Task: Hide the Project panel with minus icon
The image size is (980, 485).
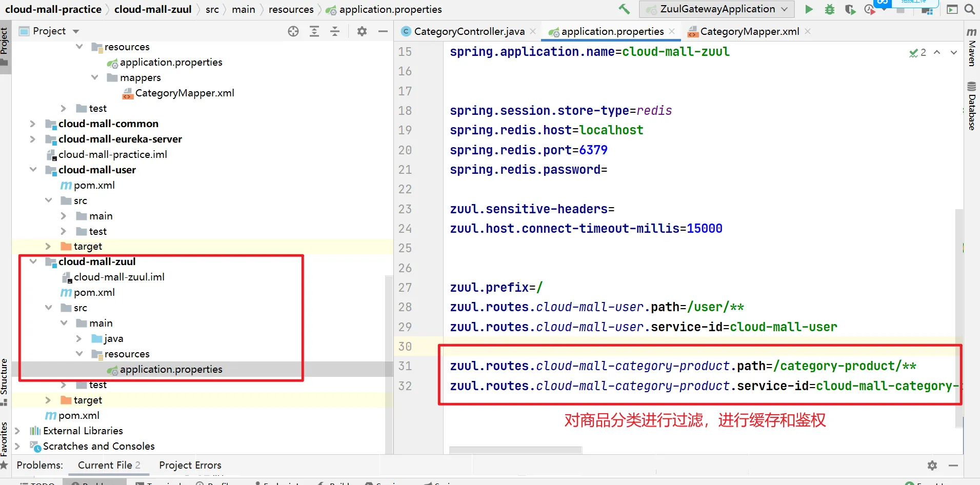Action: point(383,31)
